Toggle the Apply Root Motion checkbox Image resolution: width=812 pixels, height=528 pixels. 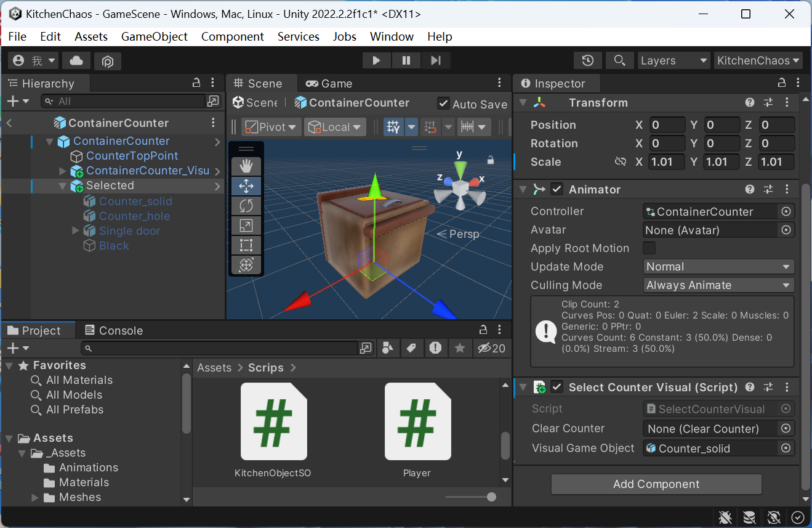tap(649, 248)
